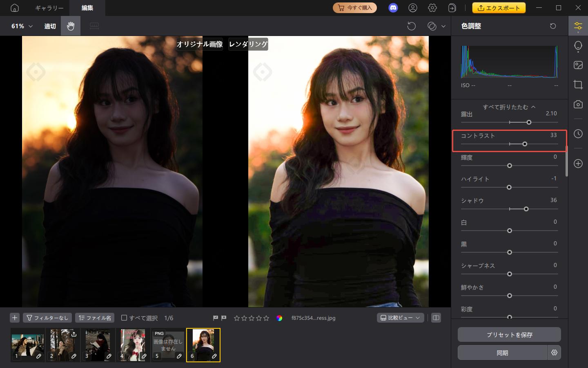Check the すべて選択 checkbox
Image resolution: width=588 pixels, height=368 pixels.
click(x=124, y=318)
